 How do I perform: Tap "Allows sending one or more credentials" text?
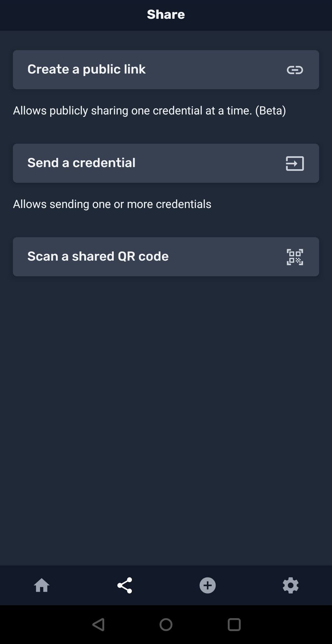pyautogui.click(x=112, y=204)
